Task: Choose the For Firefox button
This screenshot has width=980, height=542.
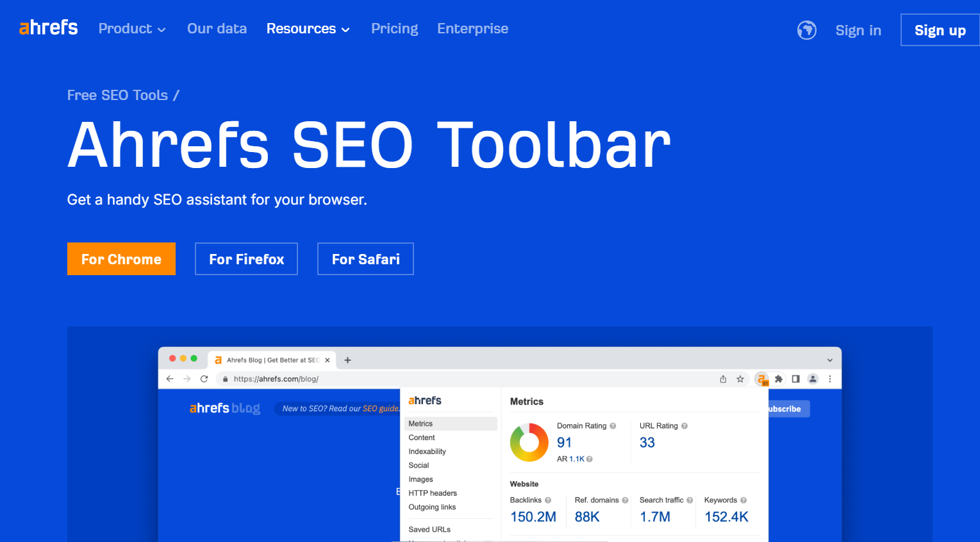Action: tap(246, 258)
